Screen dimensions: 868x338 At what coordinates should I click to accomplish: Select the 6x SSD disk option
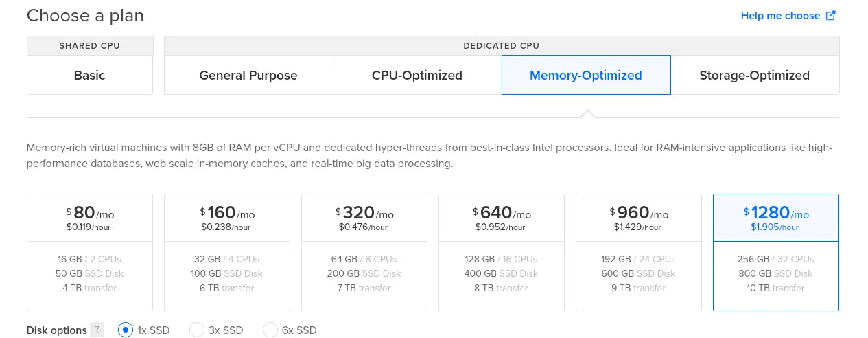point(270,330)
